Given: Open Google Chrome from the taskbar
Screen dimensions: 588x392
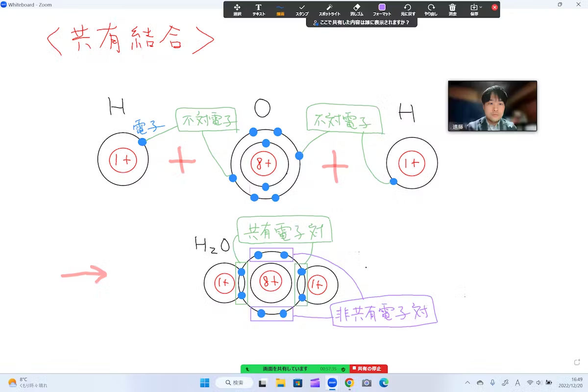Looking at the screenshot, I should coord(349,383).
